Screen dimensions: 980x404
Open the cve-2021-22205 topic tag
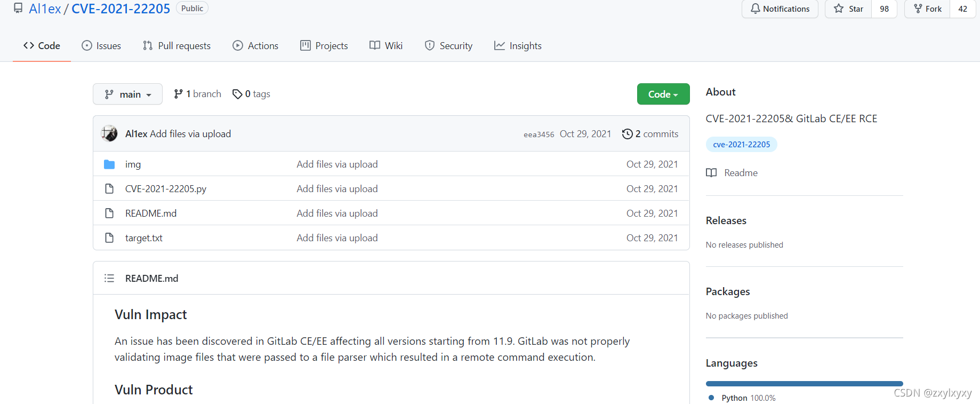coord(742,145)
